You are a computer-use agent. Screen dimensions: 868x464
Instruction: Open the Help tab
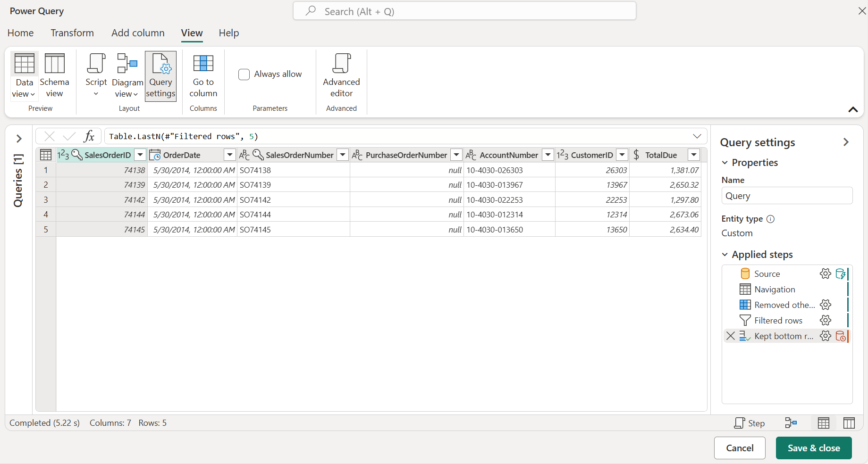tap(228, 33)
